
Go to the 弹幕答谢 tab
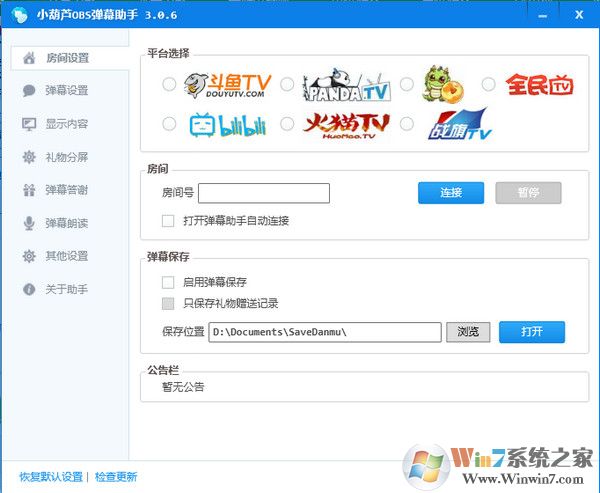click(x=66, y=190)
